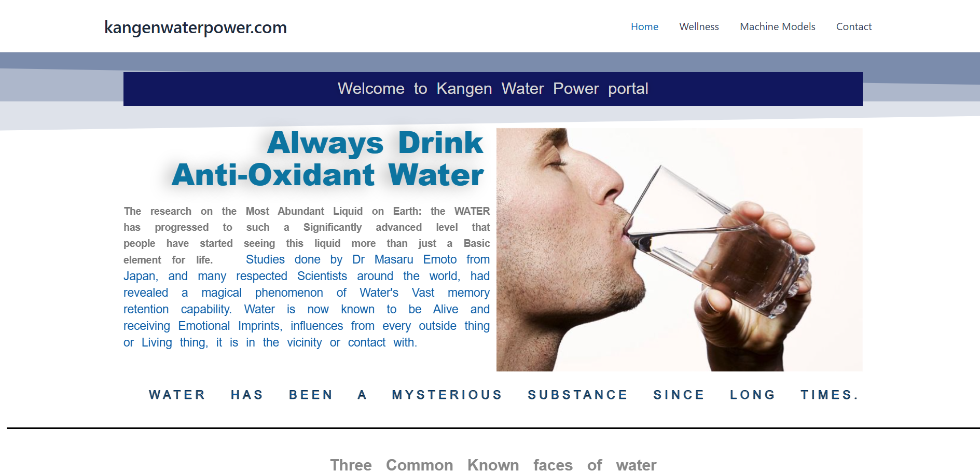This screenshot has width=980, height=471.
Task: Click the blue paragraph about Emotional Imprints
Action: tap(307, 301)
